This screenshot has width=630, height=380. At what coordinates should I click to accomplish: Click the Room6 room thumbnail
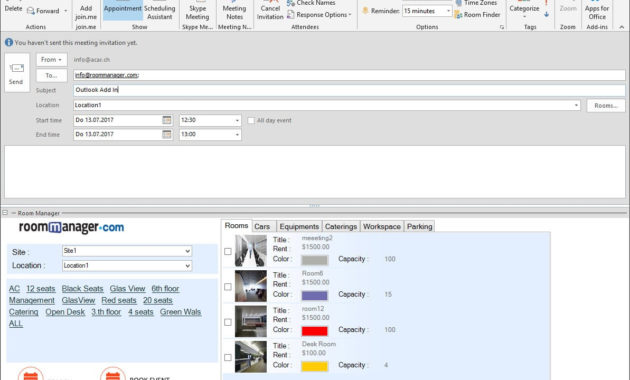[251, 286]
